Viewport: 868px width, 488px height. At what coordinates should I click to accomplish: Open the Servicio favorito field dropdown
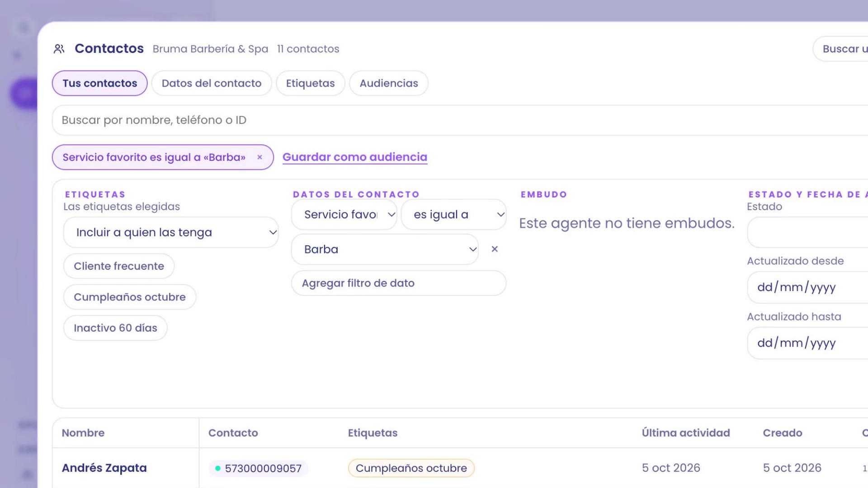(344, 215)
